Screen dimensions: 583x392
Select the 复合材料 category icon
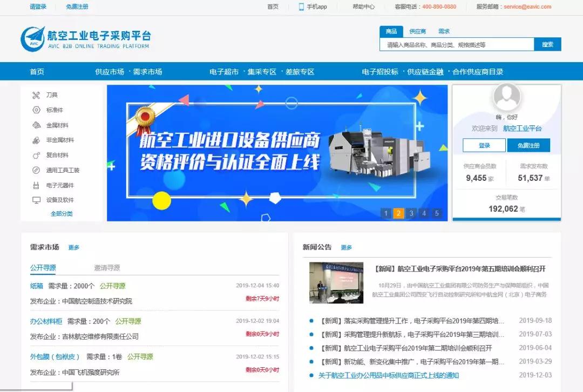click(36, 155)
